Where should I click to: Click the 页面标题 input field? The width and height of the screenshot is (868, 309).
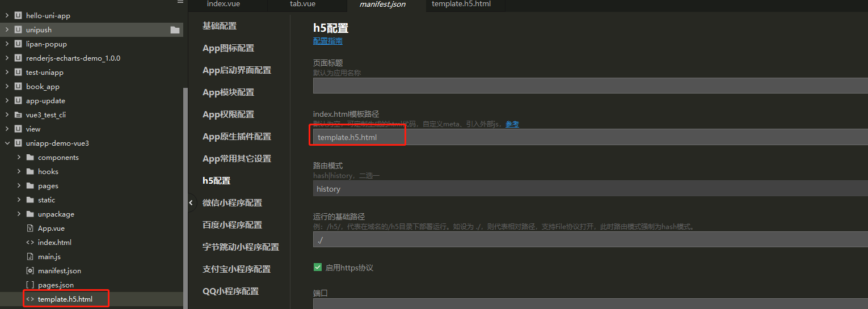(x=590, y=86)
